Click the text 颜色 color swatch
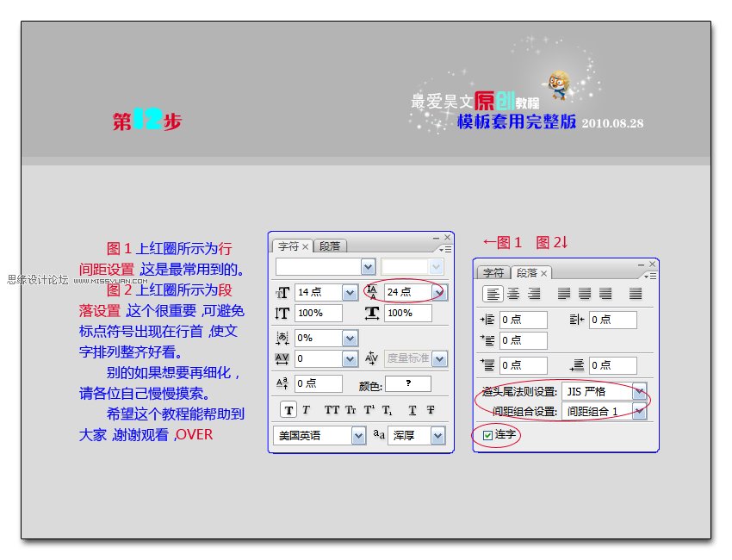The height and width of the screenshot is (560, 732). (408, 383)
